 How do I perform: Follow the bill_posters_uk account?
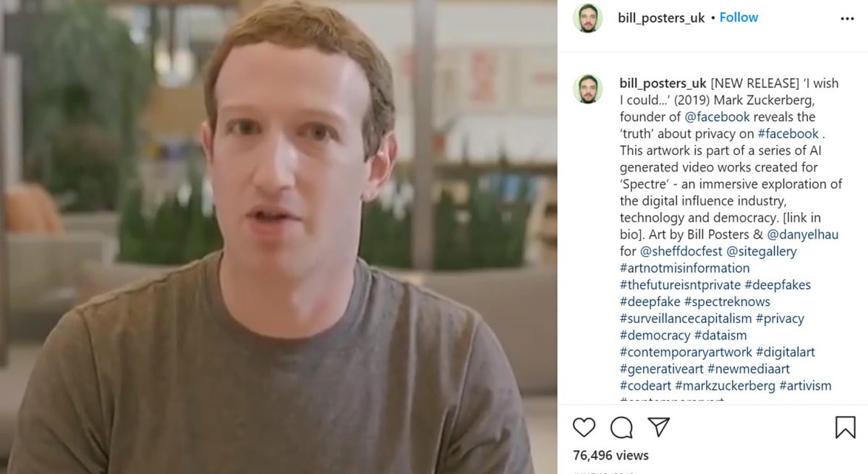coord(739,17)
